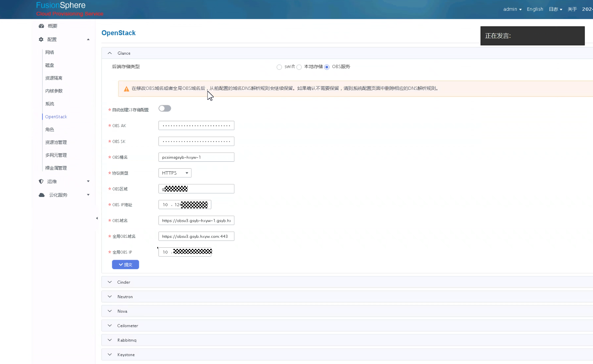Expand the Cinder section

[347, 282]
